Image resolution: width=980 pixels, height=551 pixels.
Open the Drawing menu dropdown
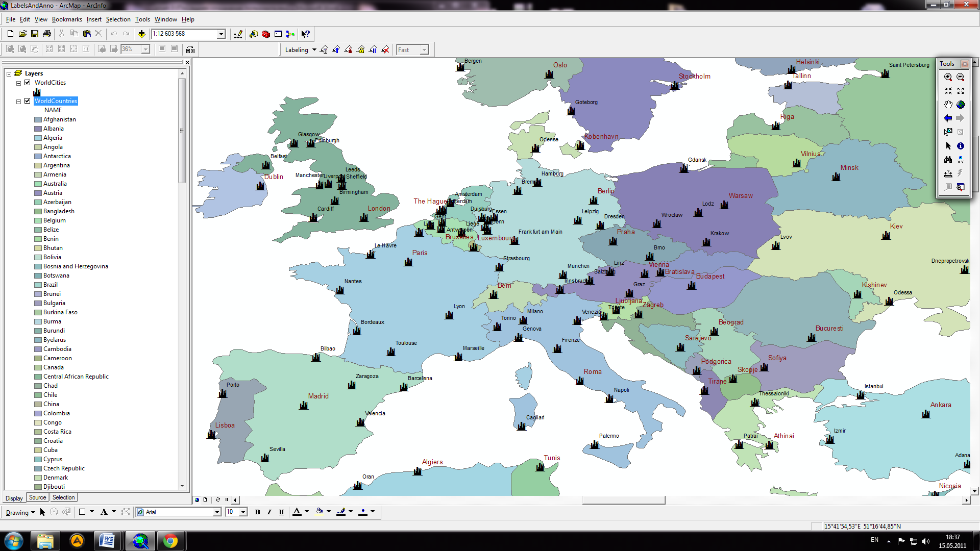(x=20, y=512)
